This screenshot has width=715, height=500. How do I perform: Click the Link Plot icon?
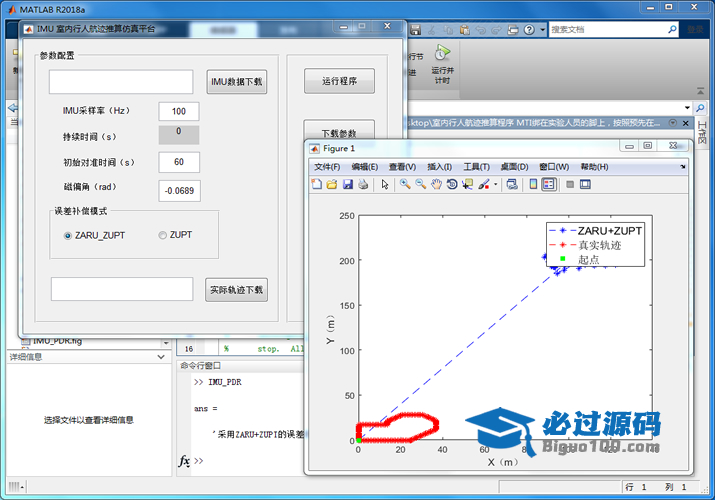pyautogui.click(x=512, y=184)
